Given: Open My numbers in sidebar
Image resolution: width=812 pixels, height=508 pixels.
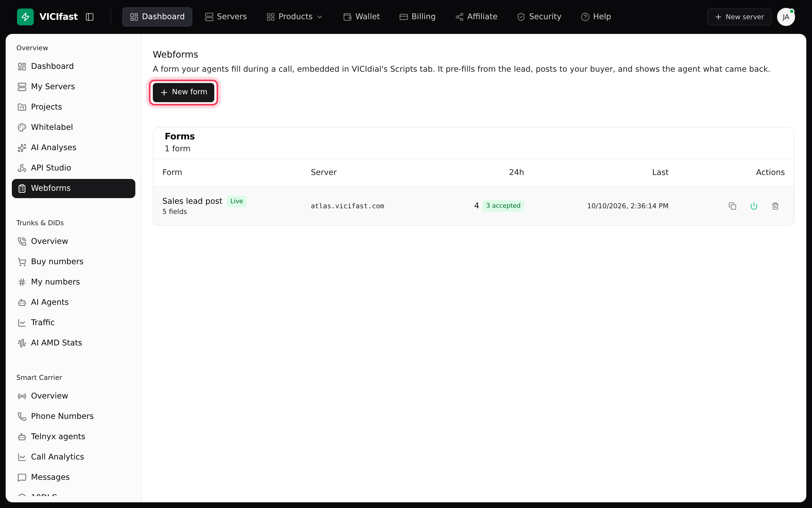Looking at the screenshot, I should pos(74,282).
